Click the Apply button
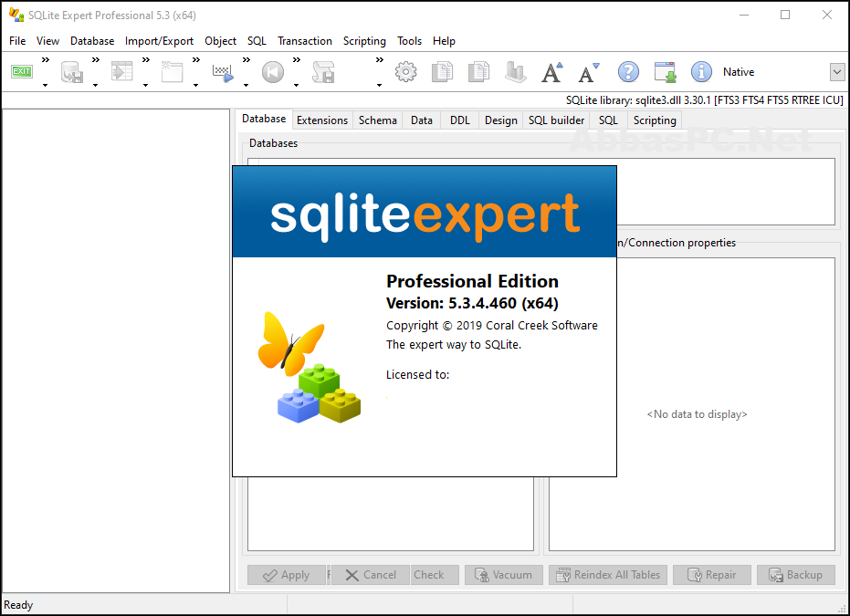 [x=287, y=575]
